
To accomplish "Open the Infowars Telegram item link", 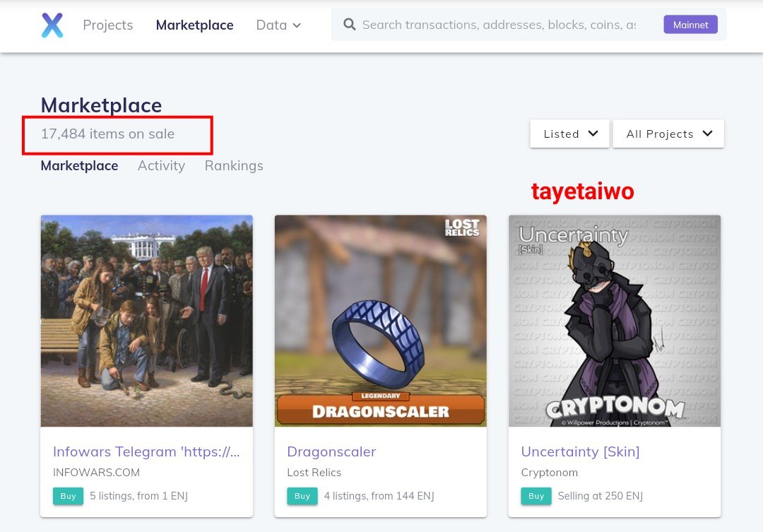I will (x=146, y=451).
